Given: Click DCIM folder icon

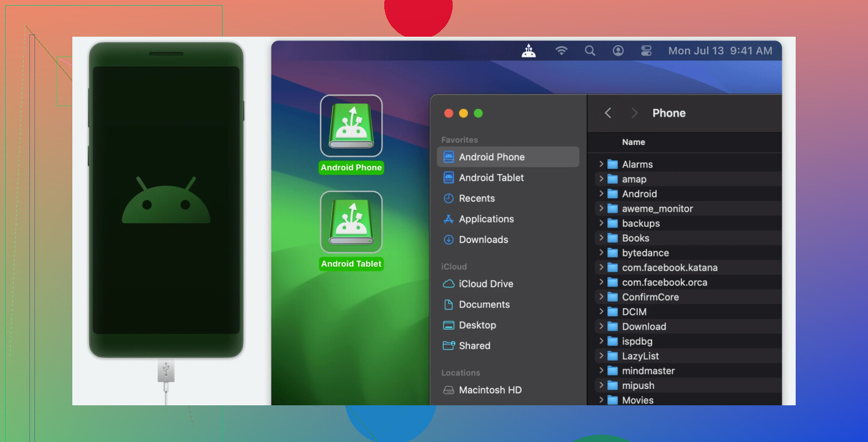Looking at the screenshot, I should [613, 312].
